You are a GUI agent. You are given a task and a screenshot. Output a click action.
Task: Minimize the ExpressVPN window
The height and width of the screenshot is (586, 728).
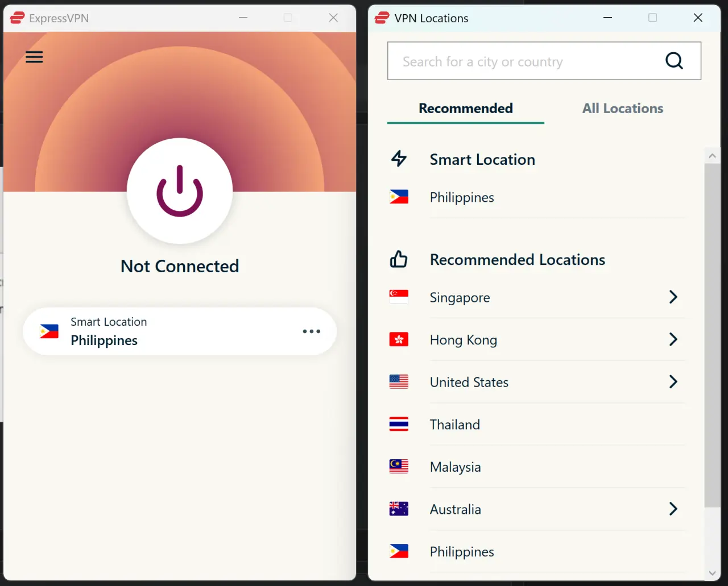pos(243,18)
